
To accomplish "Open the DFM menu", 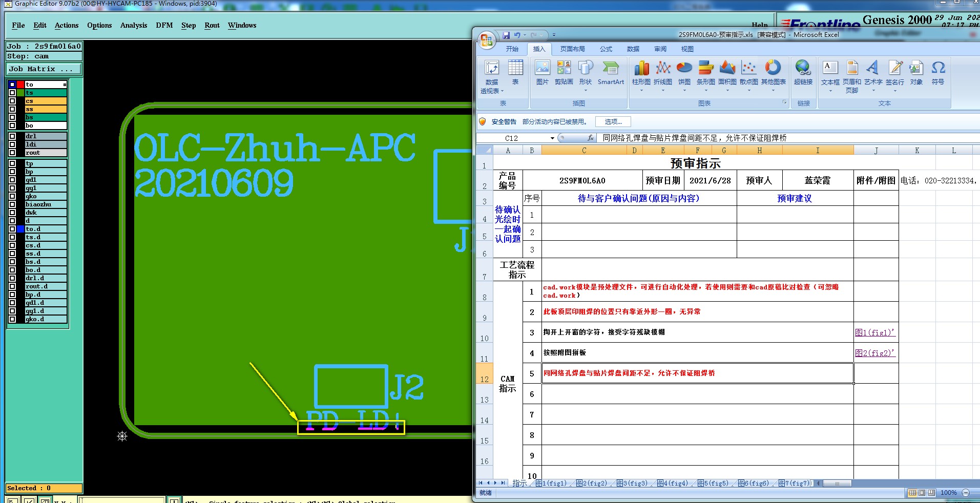I will 164,25.
